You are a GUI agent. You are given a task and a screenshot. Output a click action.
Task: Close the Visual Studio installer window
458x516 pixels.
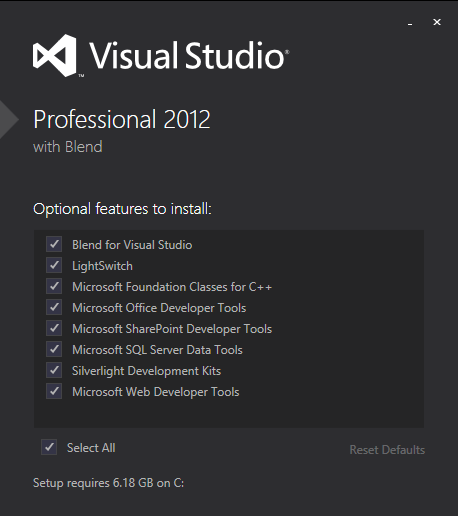437,22
